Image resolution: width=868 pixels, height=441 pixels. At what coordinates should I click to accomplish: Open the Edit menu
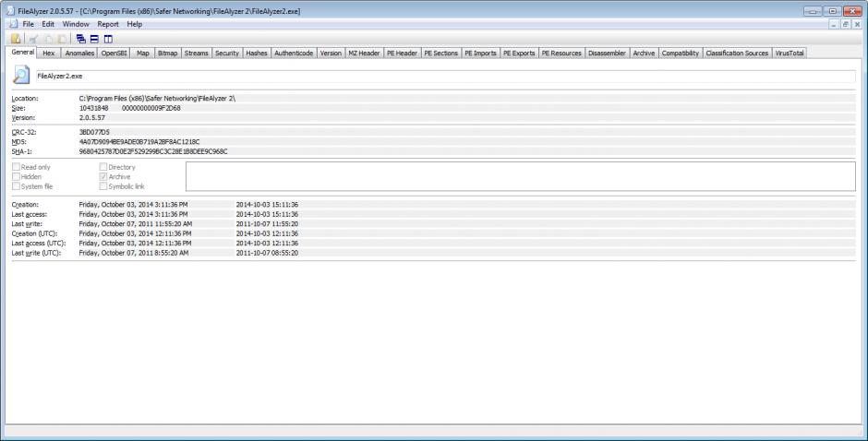click(x=48, y=24)
